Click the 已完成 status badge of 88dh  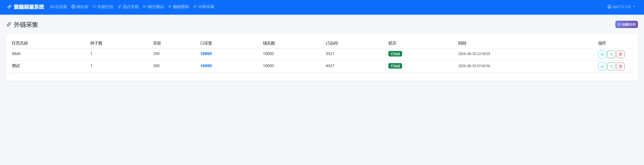pyautogui.click(x=395, y=54)
